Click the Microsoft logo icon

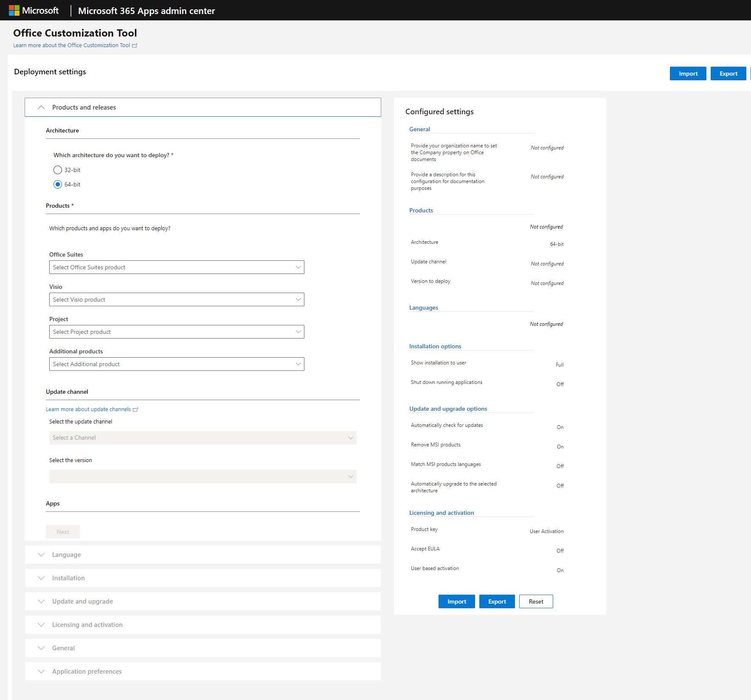click(14, 11)
